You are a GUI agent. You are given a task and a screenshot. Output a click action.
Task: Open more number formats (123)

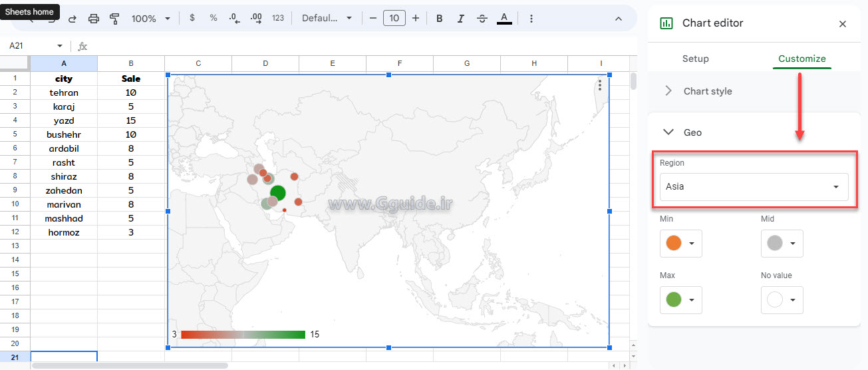click(x=278, y=19)
